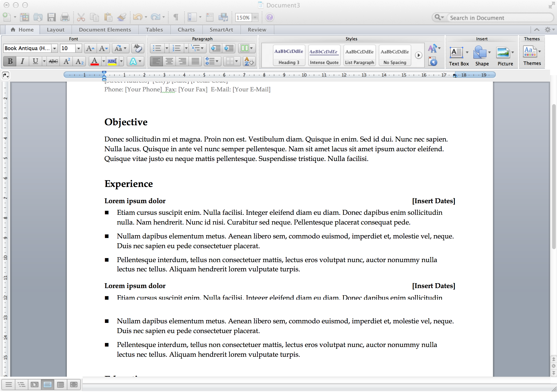
Task: Apply subscript formatting
Action: pos(80,61)
